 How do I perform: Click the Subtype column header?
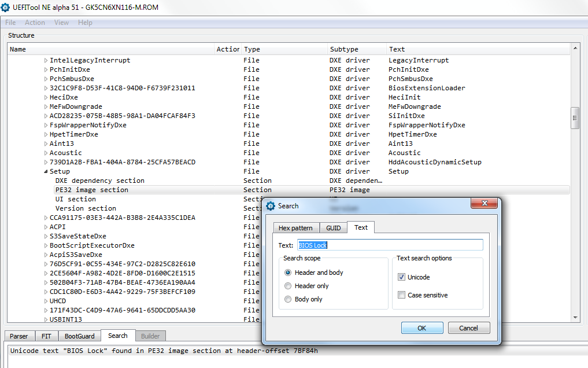pos(357,49)
